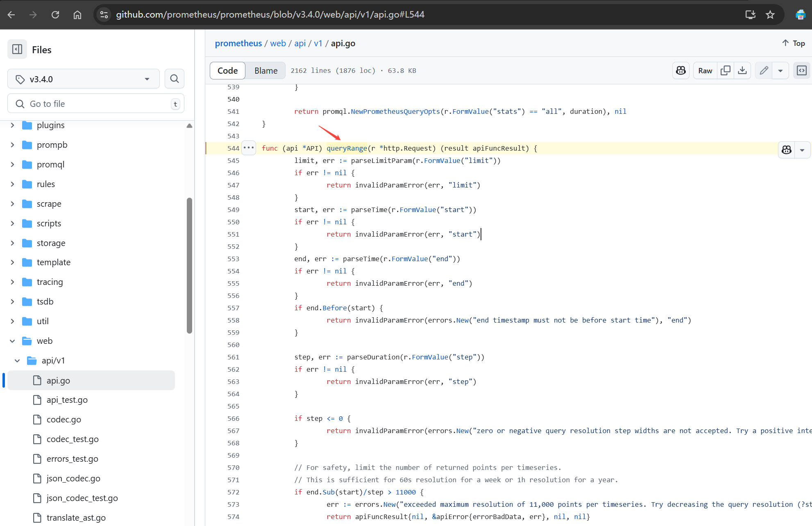Switch to the Blame tab
Viewport: 812px width, 526px height.
(x=266, y=71)
